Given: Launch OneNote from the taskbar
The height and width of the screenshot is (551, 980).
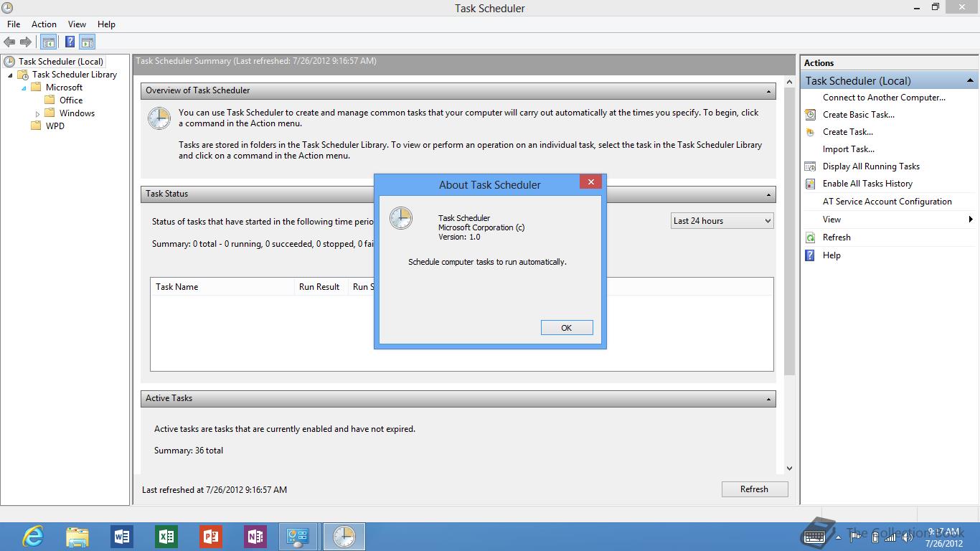Looking at the screenshot, I should 255,537.
